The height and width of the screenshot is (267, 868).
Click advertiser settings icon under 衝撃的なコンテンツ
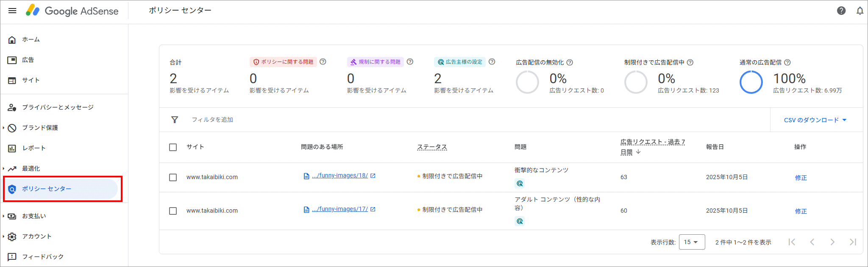(x=520, y=183)
